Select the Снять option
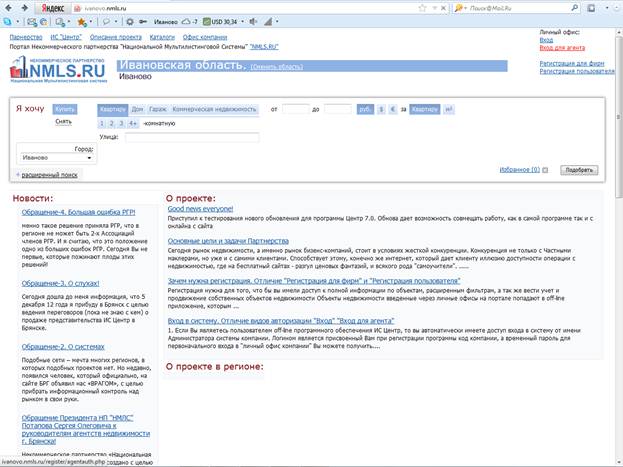This screenshot has height=467, width=623. click(64, 122)
